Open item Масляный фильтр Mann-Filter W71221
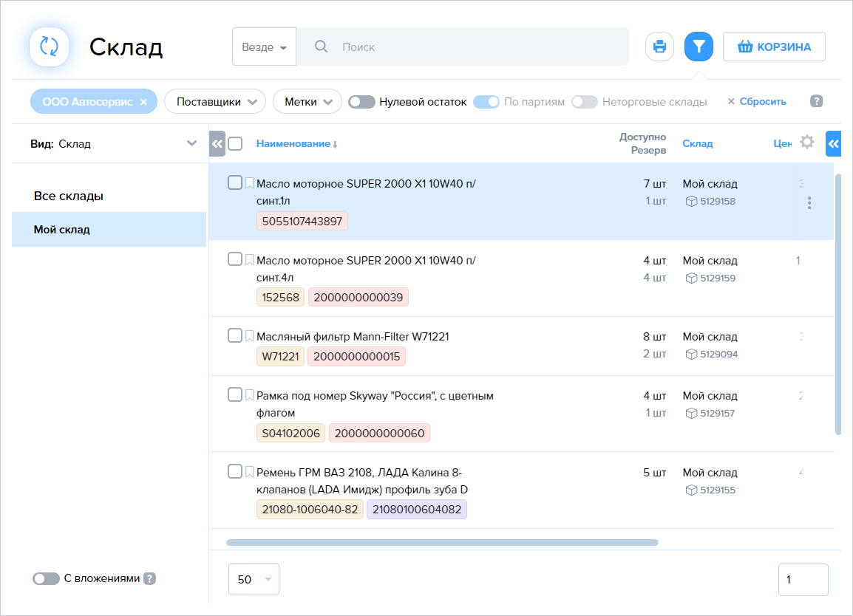The height and width of the screenshot is (616, 853). (353, 337)
